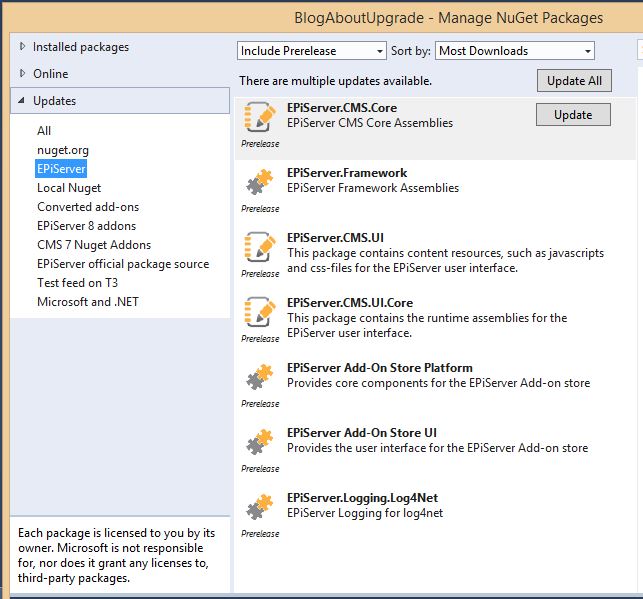
Task: Select the All updates source
Action: click(44, 131)
